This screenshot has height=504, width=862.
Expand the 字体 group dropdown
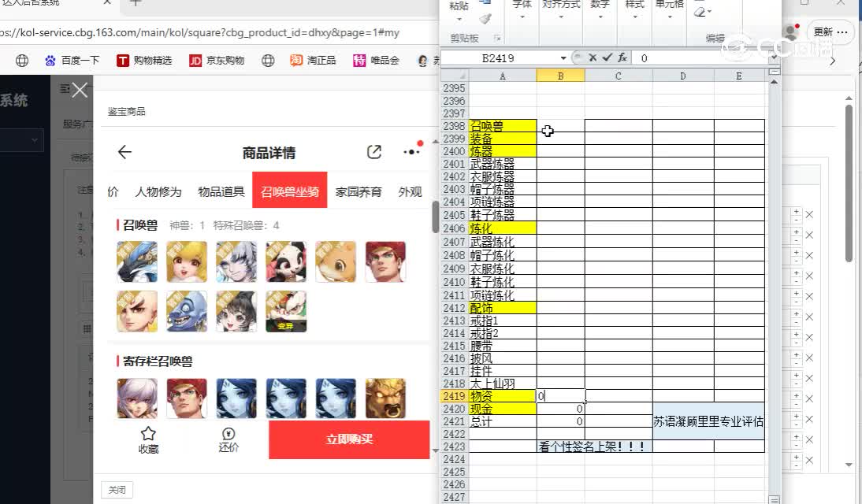click(x=522, y=17)
